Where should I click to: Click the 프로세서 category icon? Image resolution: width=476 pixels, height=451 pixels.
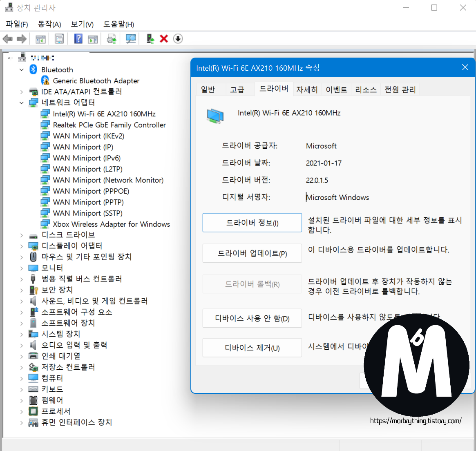click(x=33, y=411)
